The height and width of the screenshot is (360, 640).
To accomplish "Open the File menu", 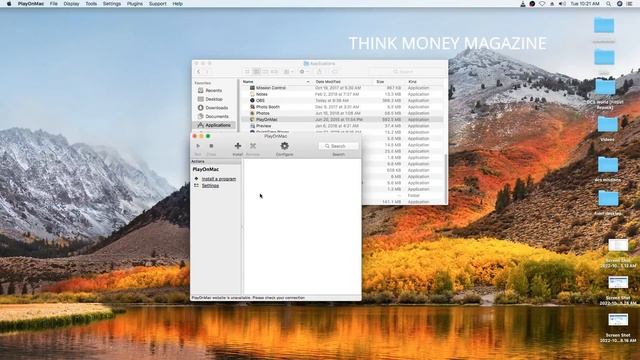I will point(53,4).
